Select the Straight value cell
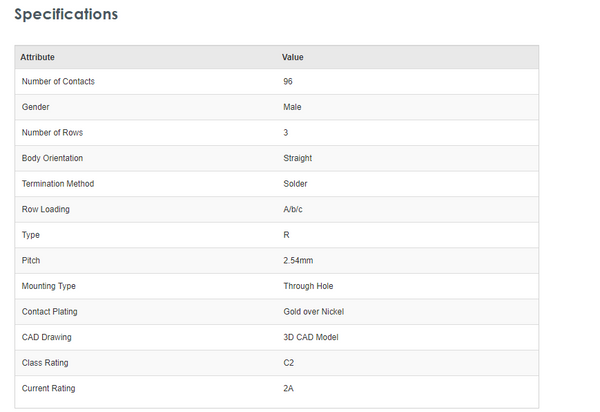 click(298, 158)
